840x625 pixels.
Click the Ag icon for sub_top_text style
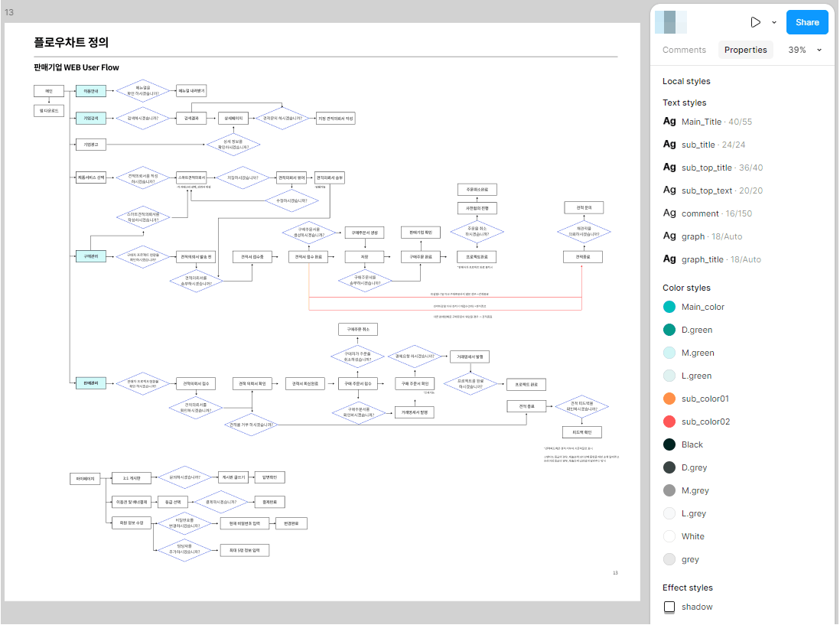[x=669, y=190]
